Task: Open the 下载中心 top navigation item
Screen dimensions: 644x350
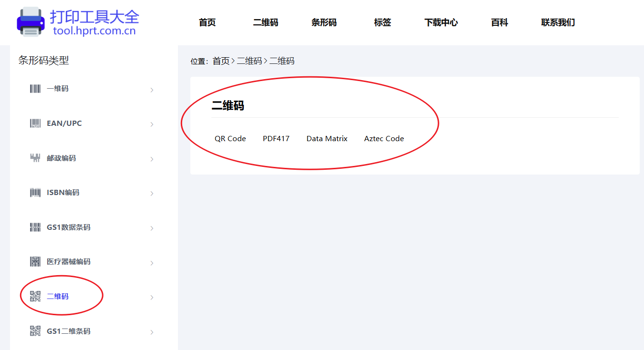Action: click(441, 22)
